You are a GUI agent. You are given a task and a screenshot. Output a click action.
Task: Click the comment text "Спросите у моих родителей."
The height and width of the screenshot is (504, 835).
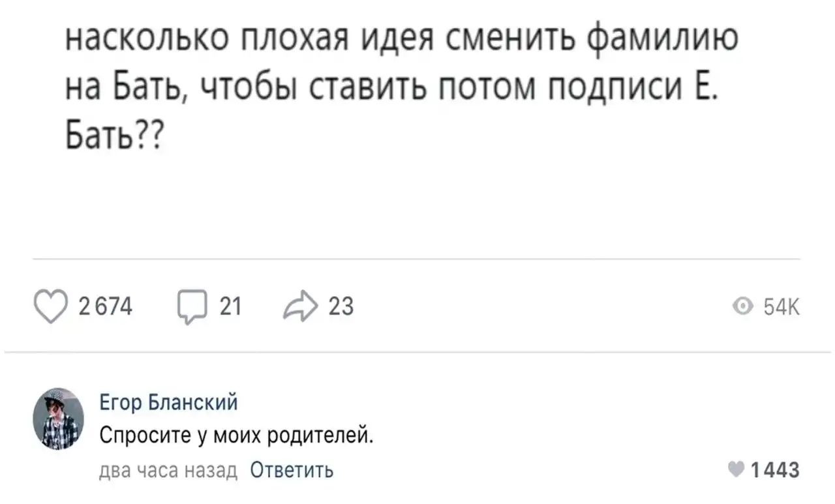(236, 434)
